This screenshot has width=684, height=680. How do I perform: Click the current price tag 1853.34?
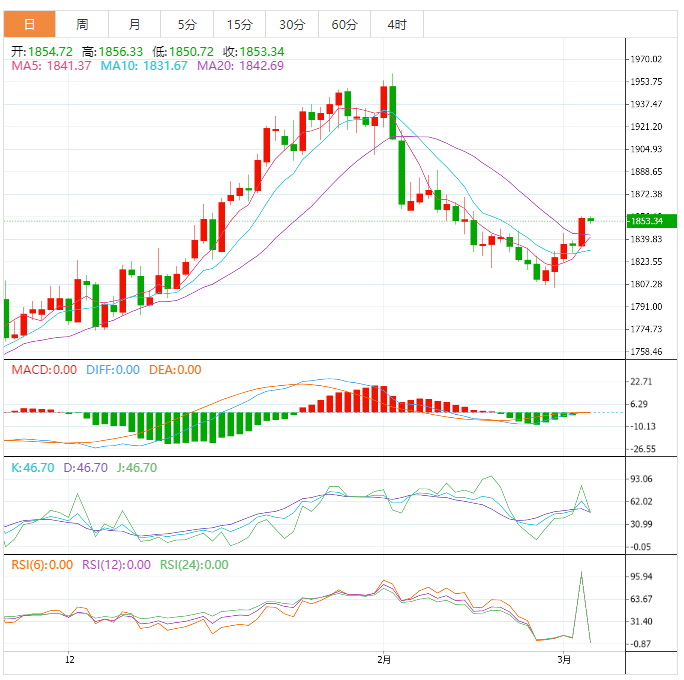coord(648,220)
